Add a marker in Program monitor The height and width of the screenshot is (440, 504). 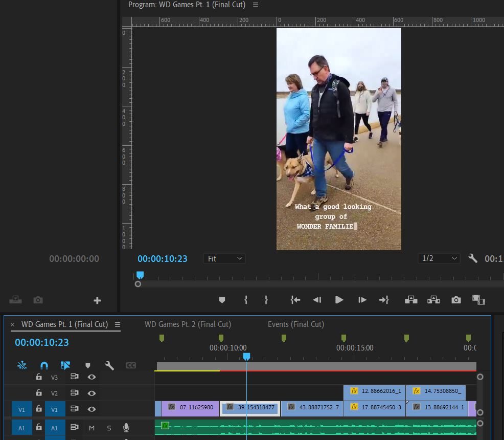tap(222, 300)
